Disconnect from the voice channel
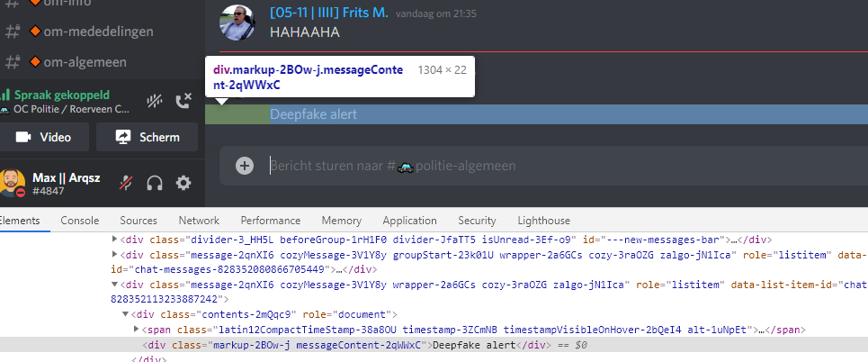 (183, 102)
